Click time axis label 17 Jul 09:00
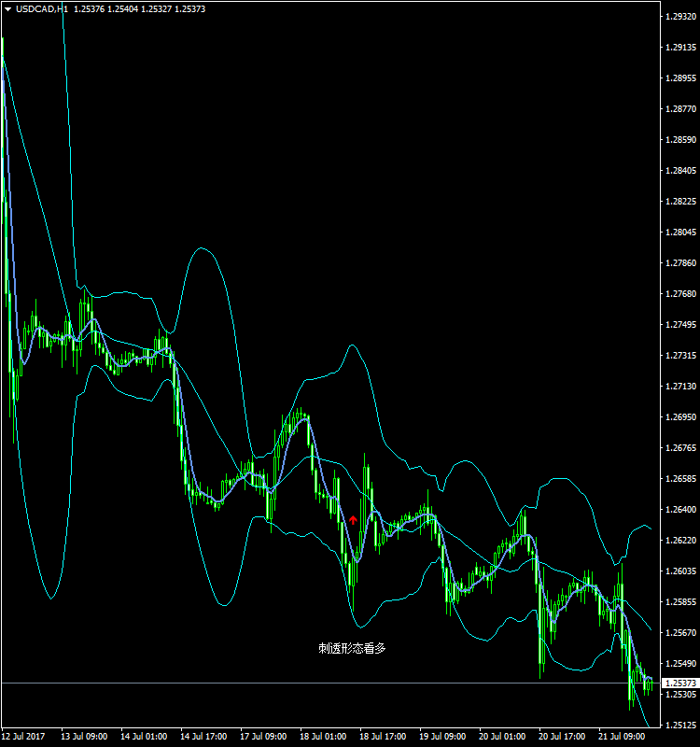The image size is (700, 747). pos(263,737)
